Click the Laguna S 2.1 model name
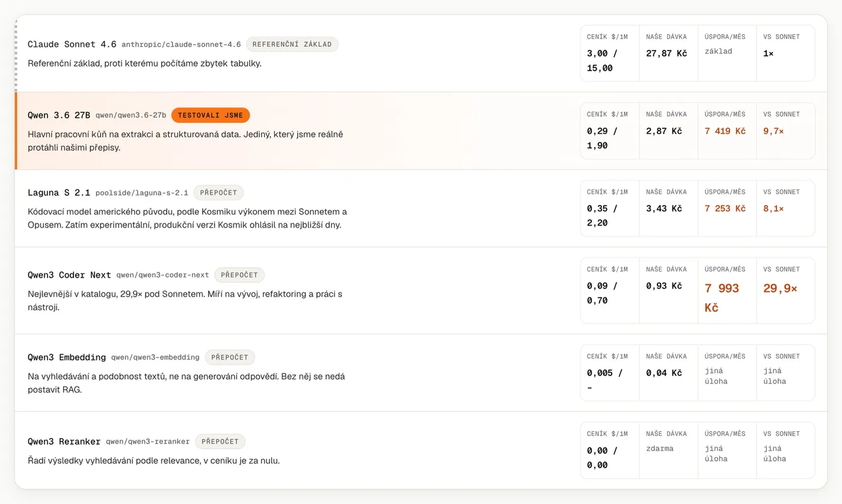Viewport: 842px width, 504px height. click(x=59, y=192)
